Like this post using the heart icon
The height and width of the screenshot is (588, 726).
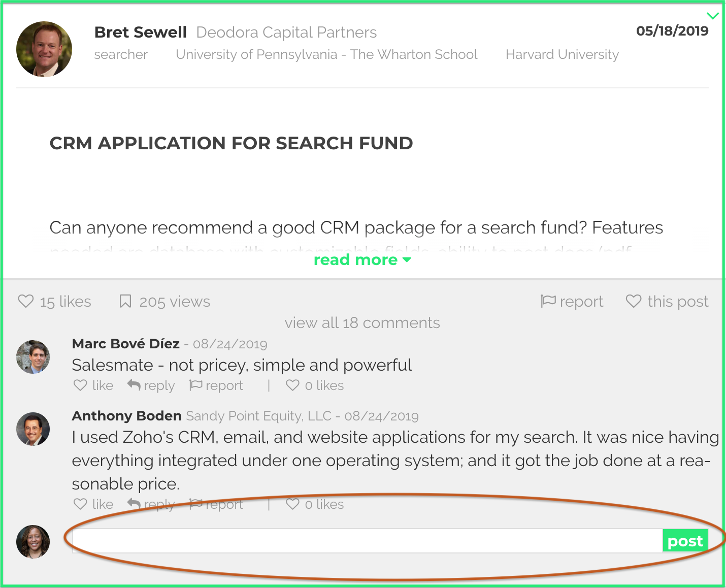pos(634,301)
